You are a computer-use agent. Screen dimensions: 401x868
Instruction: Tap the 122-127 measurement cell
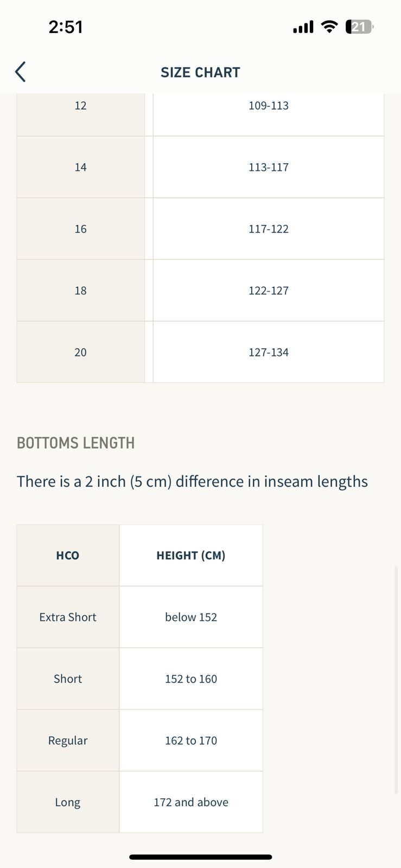pos(269,291)
